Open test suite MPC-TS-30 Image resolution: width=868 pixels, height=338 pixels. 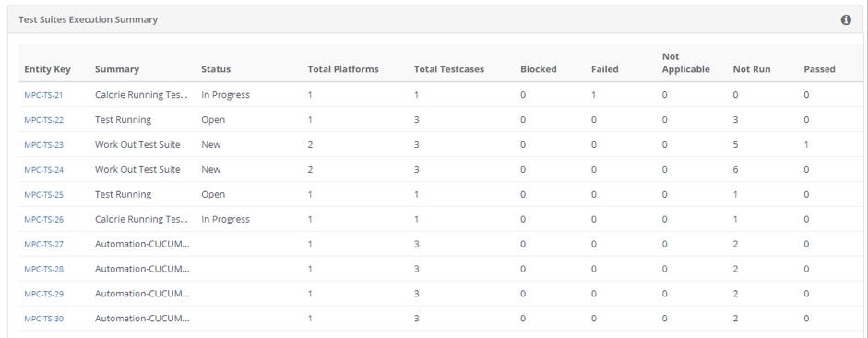click(43, 319)
